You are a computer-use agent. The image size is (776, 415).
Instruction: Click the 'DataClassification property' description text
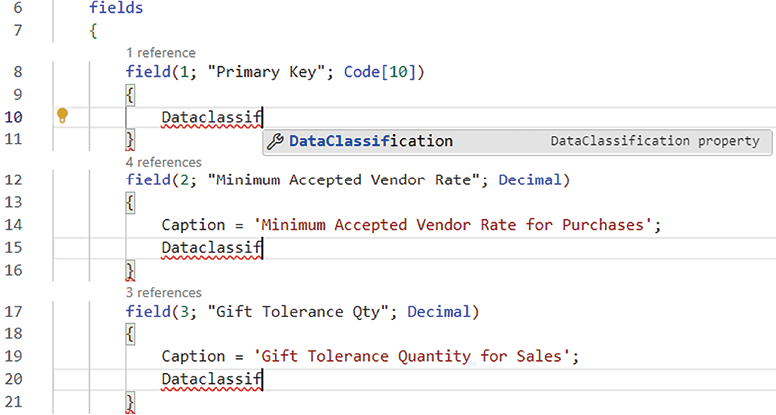tap(655, 141)
